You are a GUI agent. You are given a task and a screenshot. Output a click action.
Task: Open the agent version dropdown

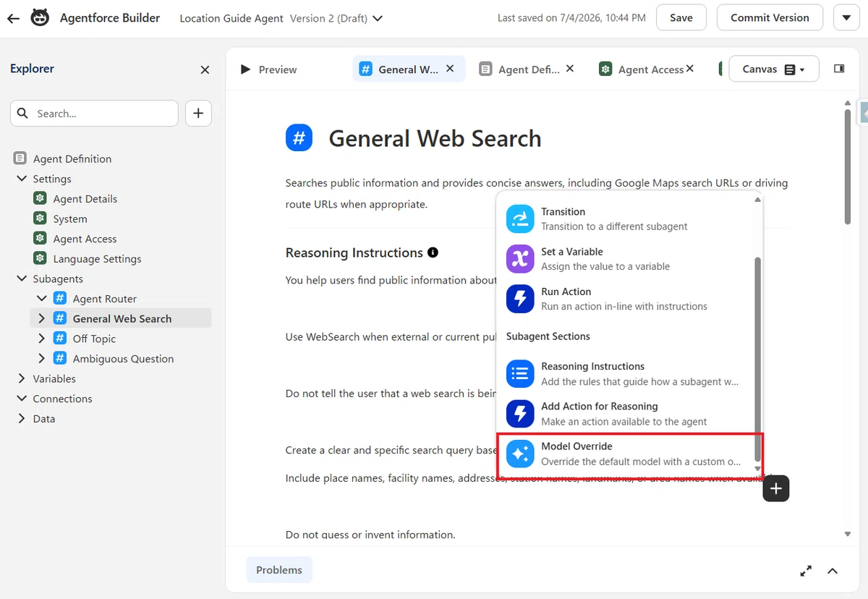point(377,18)
